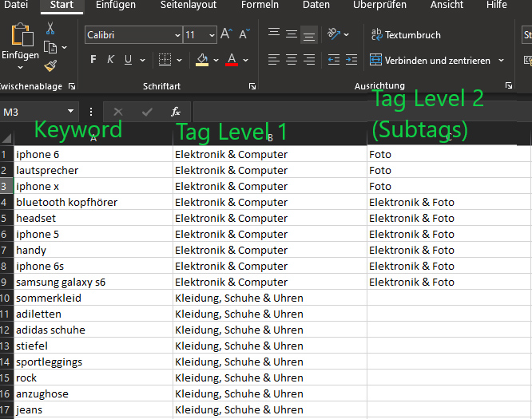The image size is (532, 419).
Task: Open font name Calibri dropdown
Action: [x=177, y=35]
